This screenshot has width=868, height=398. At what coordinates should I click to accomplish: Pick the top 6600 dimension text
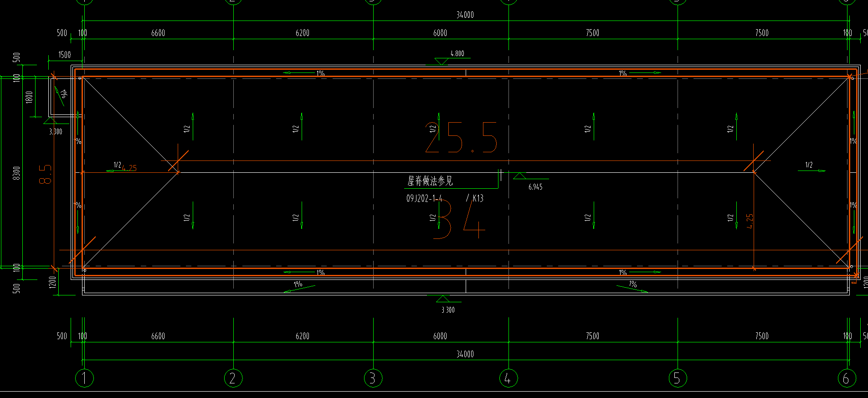(x=158, y=33)
